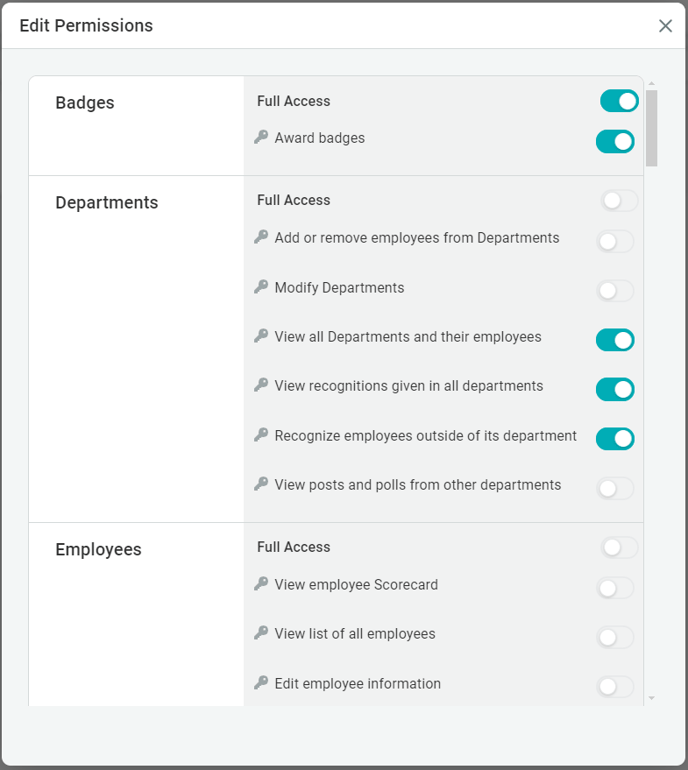Click key icon next to View employee Scorecard
This screenshot has width=688, height=770.
click(261, 584)
